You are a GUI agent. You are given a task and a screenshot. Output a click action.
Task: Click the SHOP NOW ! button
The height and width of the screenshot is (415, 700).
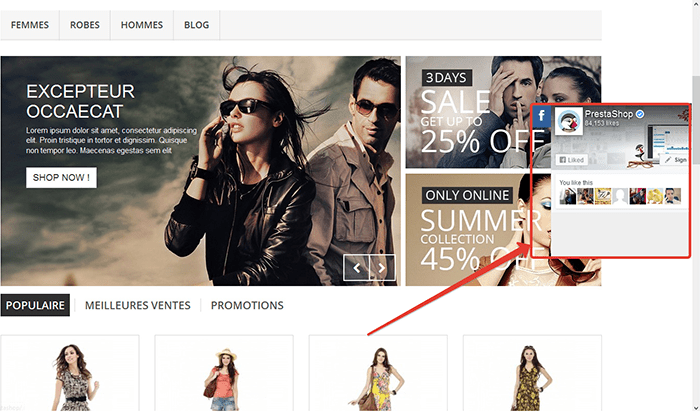coord(61,178)
